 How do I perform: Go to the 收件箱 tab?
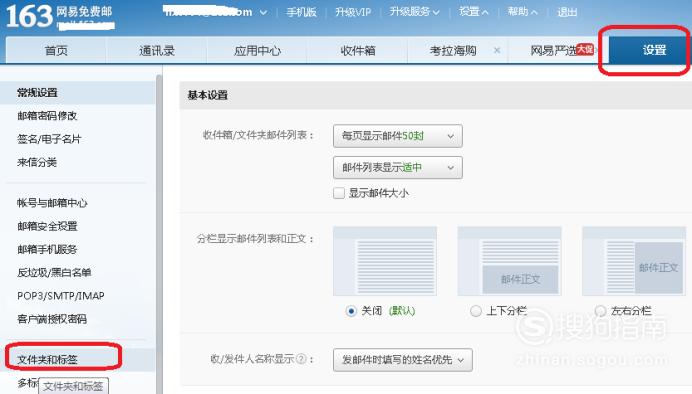click(357, 51)
